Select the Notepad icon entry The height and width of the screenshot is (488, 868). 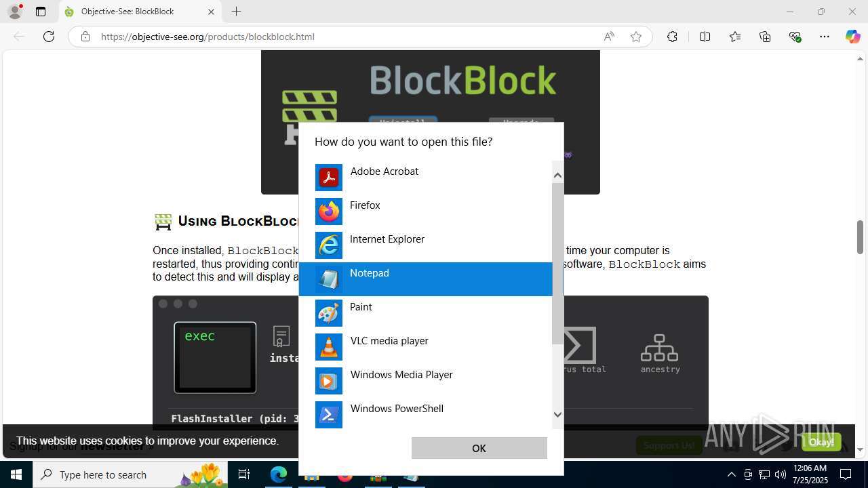pos(329,279)
